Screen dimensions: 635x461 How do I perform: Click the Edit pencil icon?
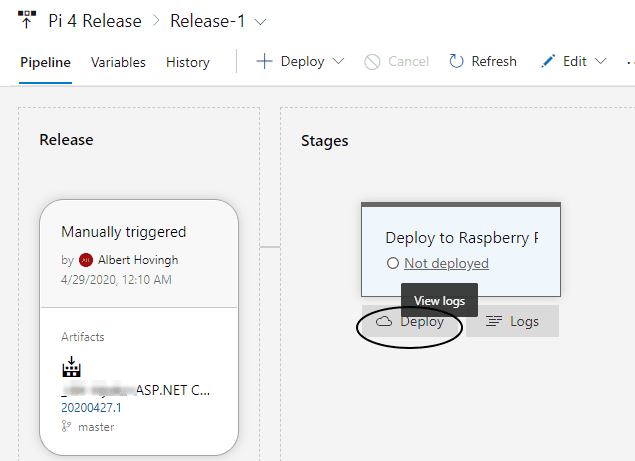pyautogui.click(x=548, y=62)
